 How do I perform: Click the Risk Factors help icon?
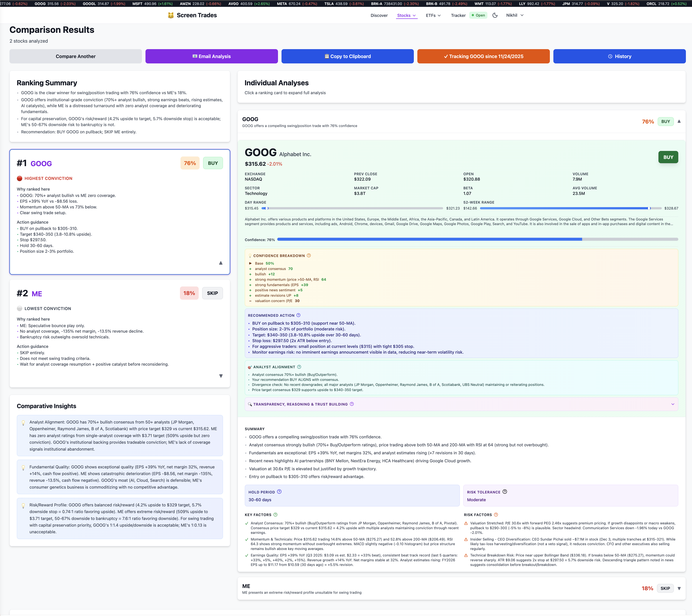pos(496,515)
